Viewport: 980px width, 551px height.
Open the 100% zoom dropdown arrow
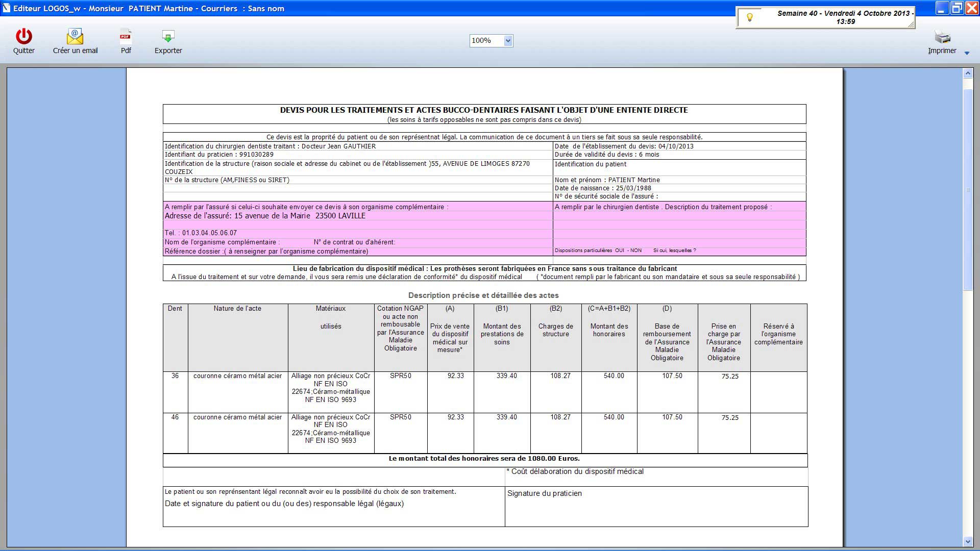pos(508,41)
